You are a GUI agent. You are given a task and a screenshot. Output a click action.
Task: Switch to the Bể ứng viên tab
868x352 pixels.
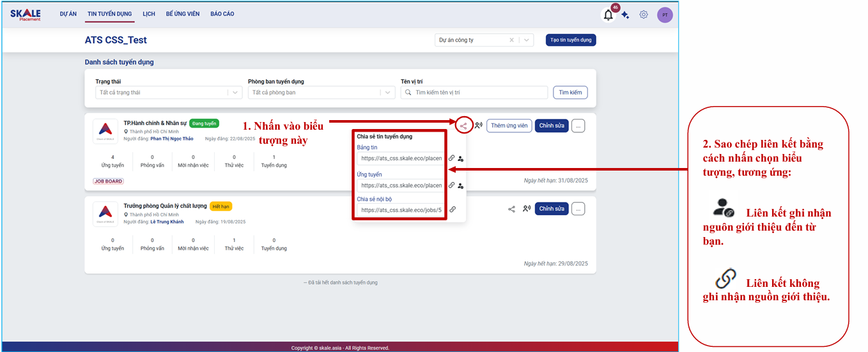(x=182, y=14)
